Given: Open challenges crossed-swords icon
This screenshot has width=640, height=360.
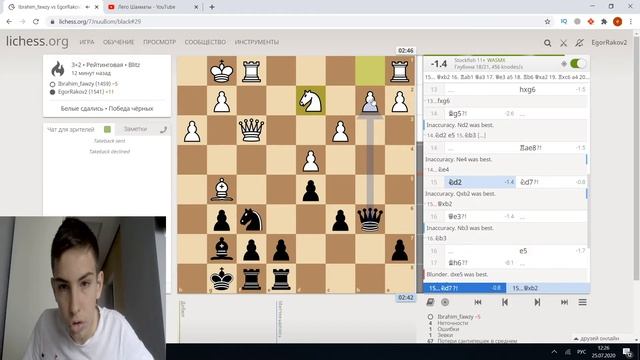Looking at the screenshot, I should (x=563, y=42).
